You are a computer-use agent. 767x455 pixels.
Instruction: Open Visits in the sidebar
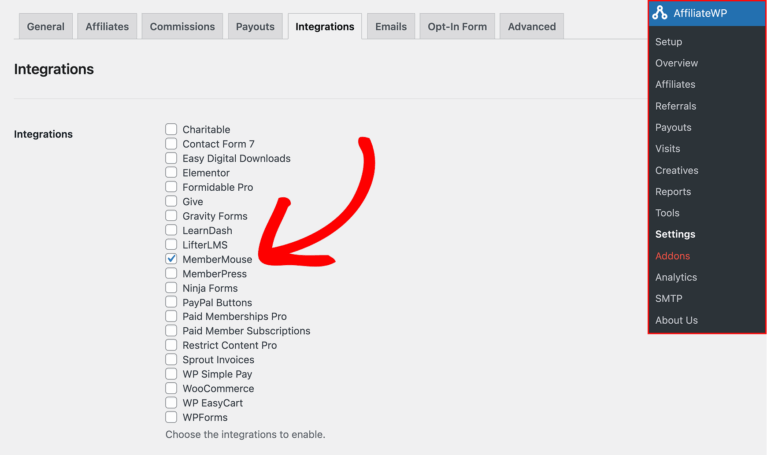click(668, 148)
